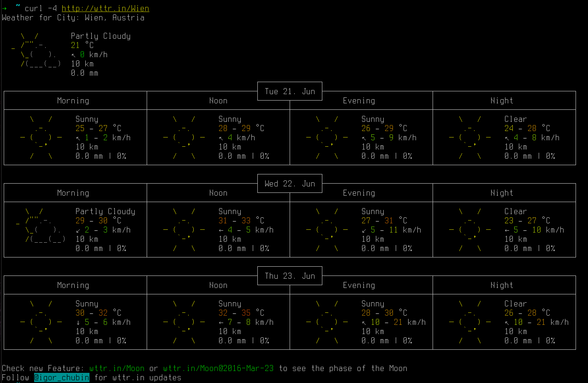Click the Tuesday Morning sun ASCII icon
Screen dimensions: 588x383
(41, 138)
